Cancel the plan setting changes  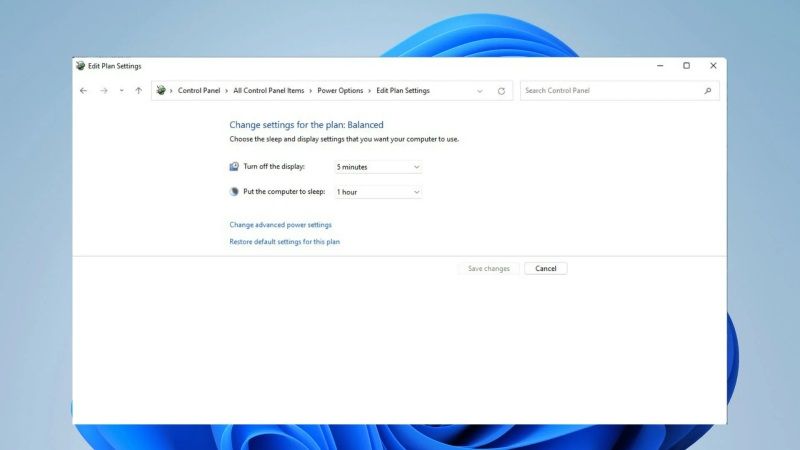(545, 268)
